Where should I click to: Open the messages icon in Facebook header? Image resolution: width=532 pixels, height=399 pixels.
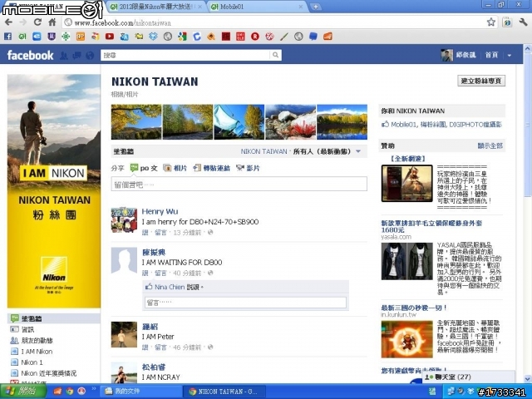pos(76,56)
